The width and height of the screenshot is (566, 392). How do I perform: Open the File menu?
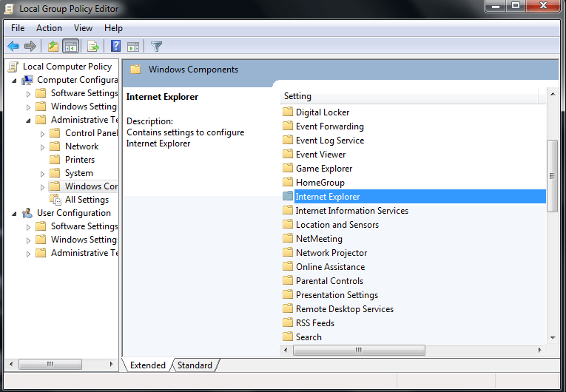(x=18, y=28)
